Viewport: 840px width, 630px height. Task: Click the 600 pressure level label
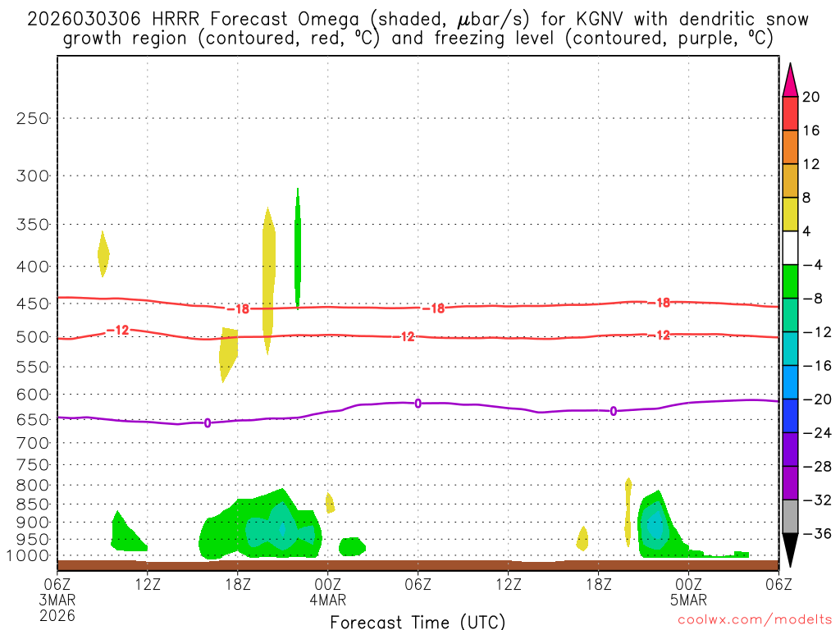(x=33, y=395)
